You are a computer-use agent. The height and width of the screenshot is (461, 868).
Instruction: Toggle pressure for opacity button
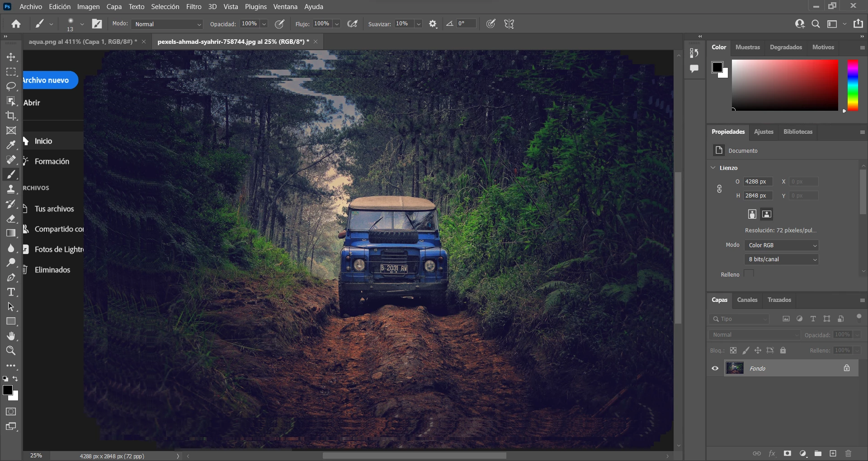tap(280, 24)
